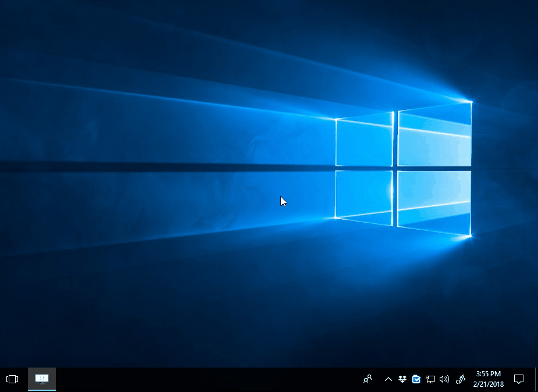Open the network status tray icon
Screen dimensions: 538x392
[x=430, y=379]
